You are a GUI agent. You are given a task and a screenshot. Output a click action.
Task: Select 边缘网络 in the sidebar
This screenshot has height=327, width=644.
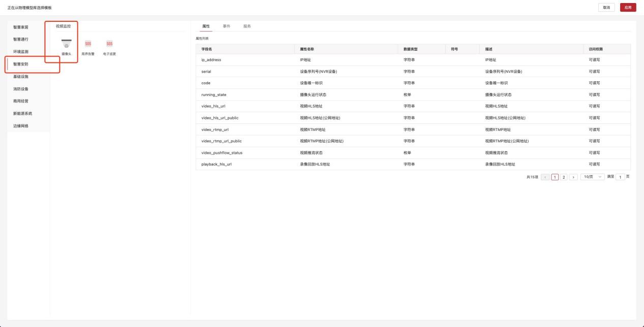[x=21, y=125]
